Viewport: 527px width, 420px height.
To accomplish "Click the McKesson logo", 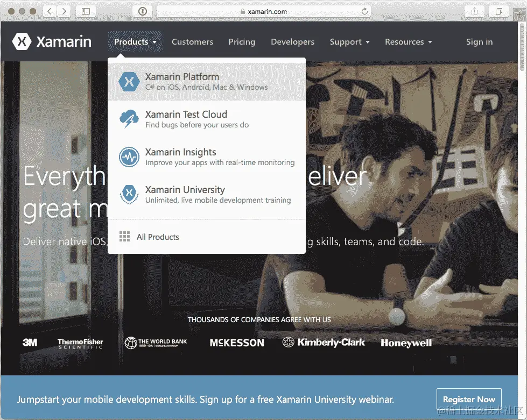I will point(237,343).
